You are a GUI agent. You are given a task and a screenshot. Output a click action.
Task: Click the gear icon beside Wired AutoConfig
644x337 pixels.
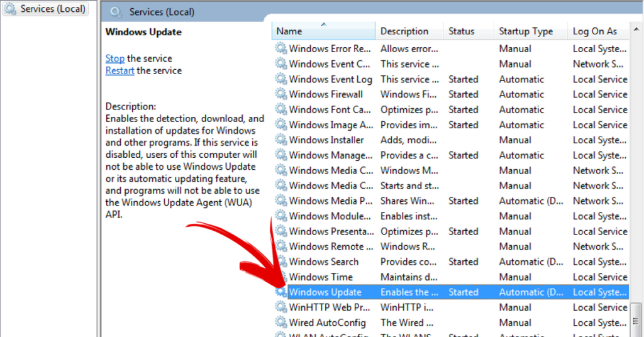[x=281, y=322]
